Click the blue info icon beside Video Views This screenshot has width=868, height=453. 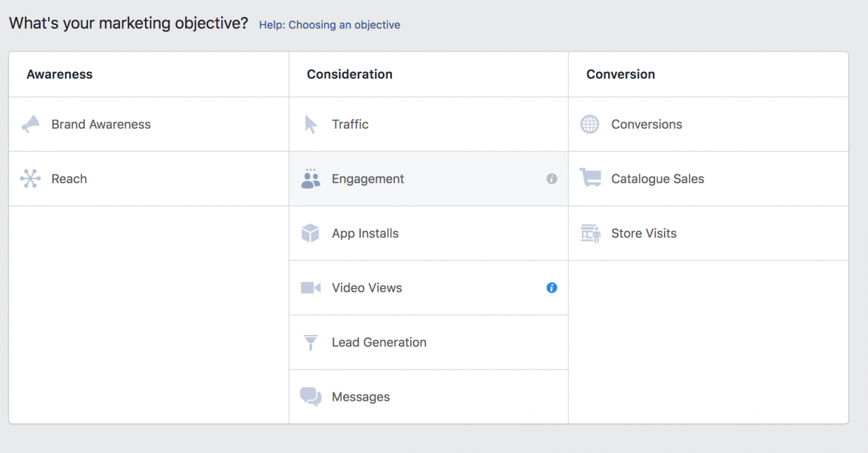(552, 288)
